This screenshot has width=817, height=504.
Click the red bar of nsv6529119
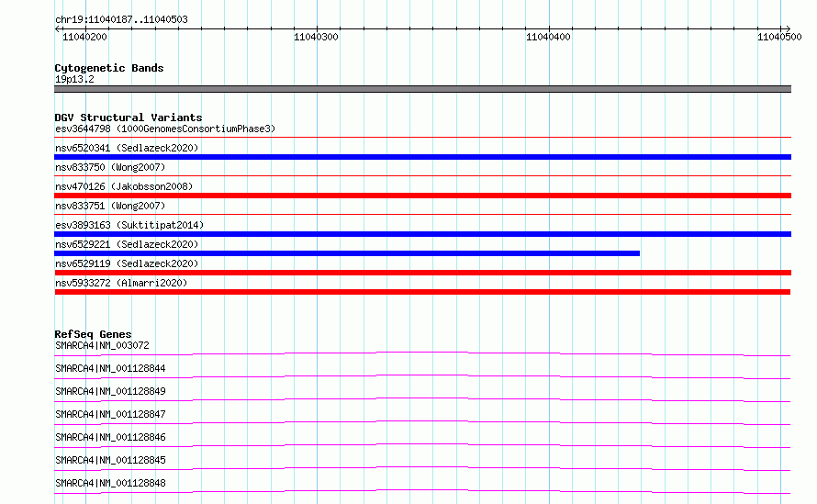(422, 273)
